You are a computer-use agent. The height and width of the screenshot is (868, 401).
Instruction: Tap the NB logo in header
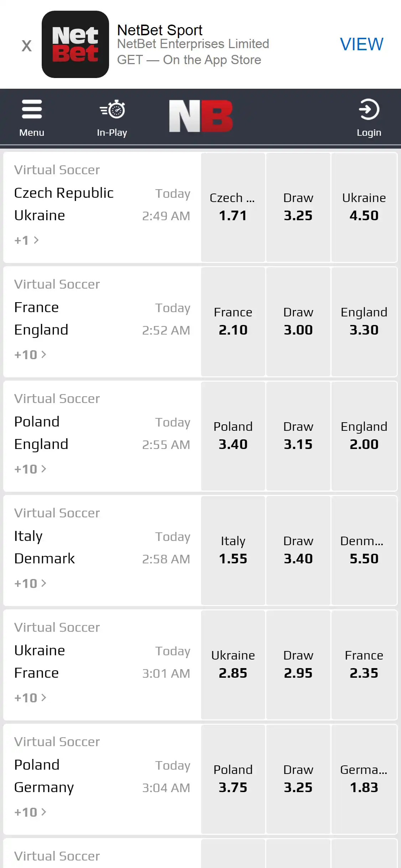coord(201,116)
